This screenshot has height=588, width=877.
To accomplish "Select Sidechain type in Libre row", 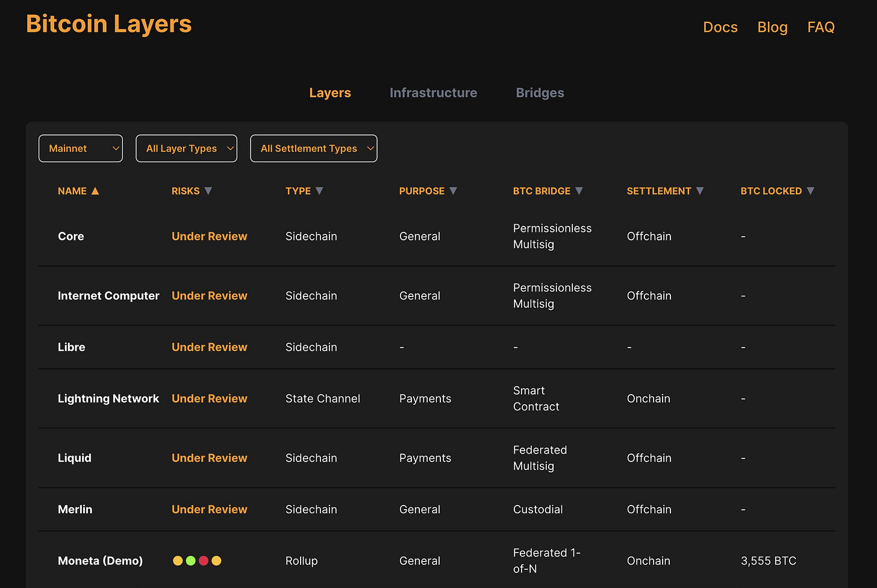I will (311, 347).
